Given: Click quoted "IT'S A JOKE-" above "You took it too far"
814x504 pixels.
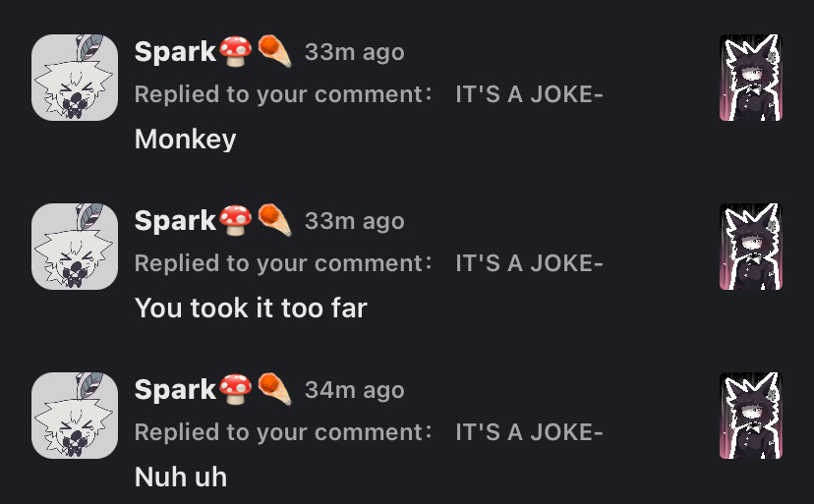Looking at the screenshot, I should [x=529, y=263].
